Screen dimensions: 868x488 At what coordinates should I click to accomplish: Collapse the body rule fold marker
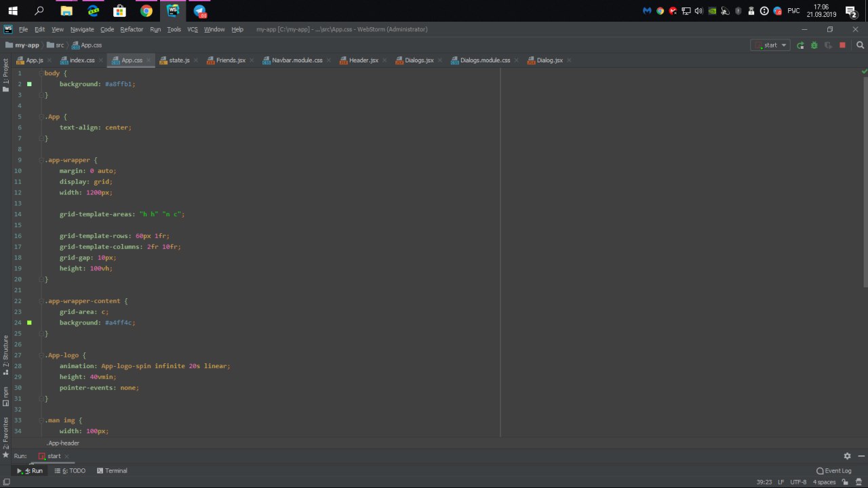[42, 73]
